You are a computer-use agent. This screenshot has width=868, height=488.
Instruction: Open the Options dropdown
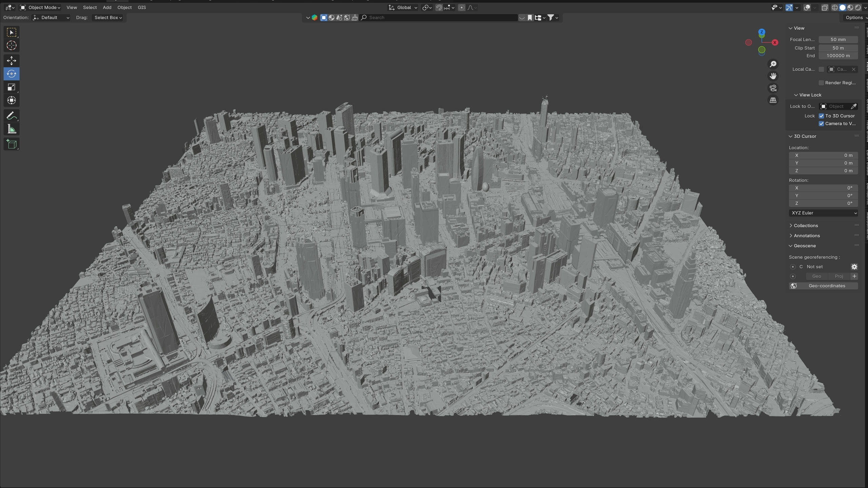click(x=855, y=18)
